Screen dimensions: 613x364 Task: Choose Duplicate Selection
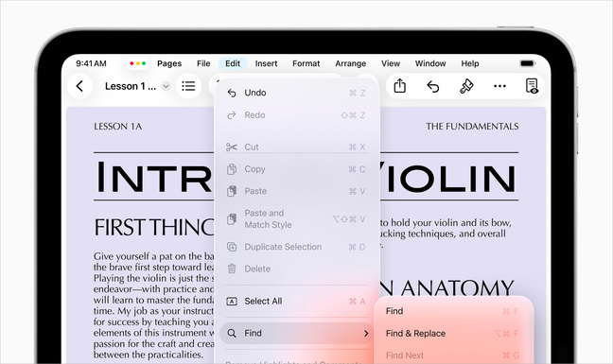click(296, 247)
